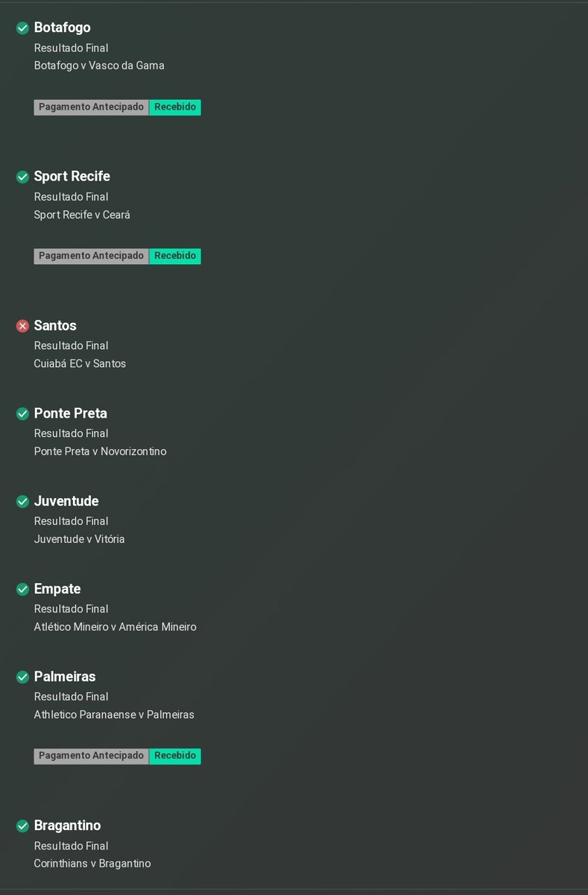Click Resultado Final under Botafogo

(72, 48)
